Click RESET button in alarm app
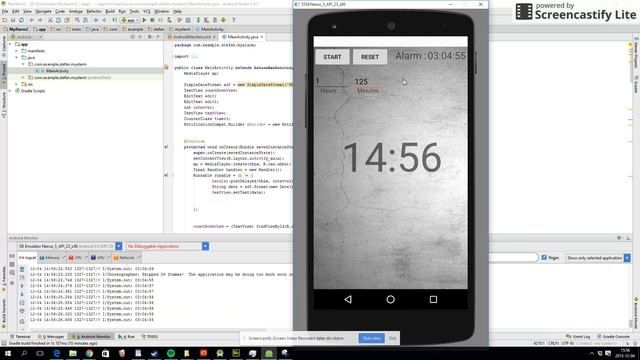Viewport: 640px width, 360px height. (x=370, y=57)
